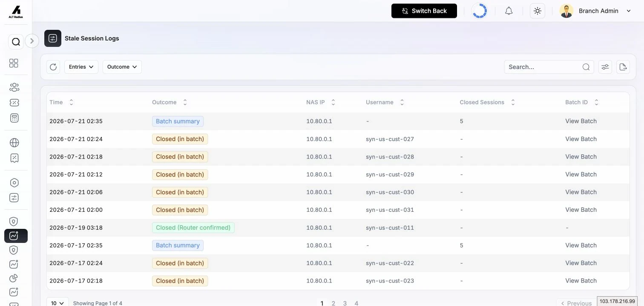Click the time 2026-07-21 02:06

coord(76,192)
